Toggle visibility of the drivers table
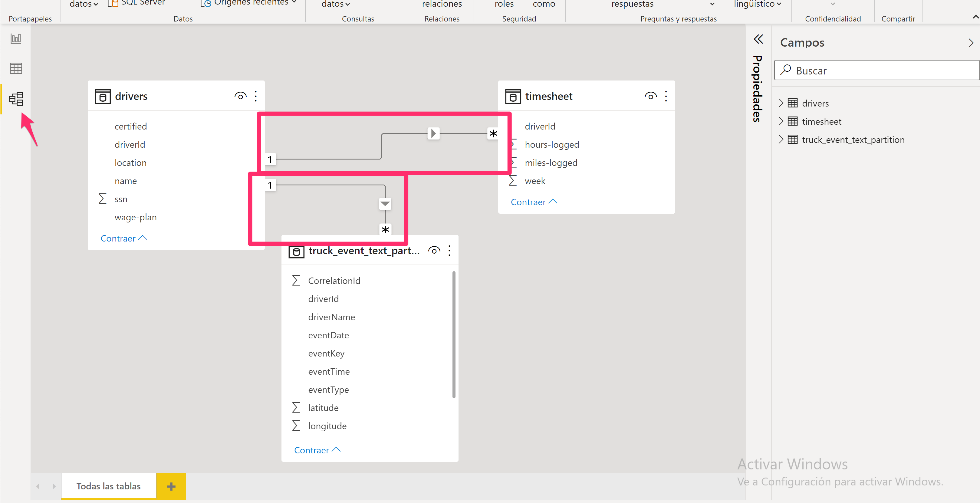Image resolution: width=980 pixels, height=503 pixels. (x=240, y=96)
